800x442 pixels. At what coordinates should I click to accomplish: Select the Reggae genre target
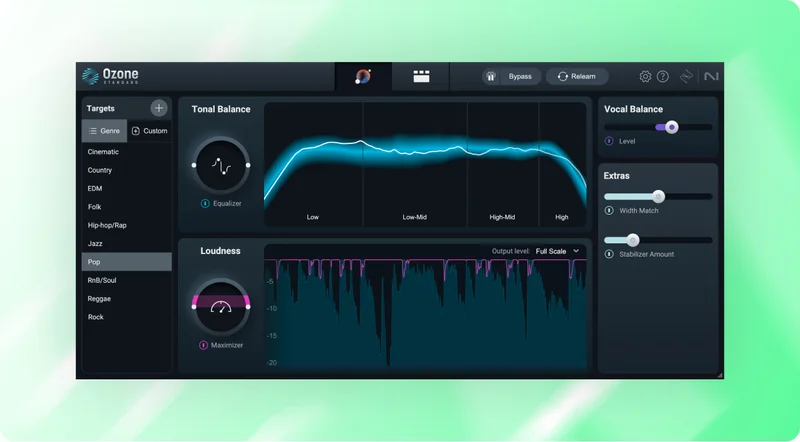[x=127, y=299]
